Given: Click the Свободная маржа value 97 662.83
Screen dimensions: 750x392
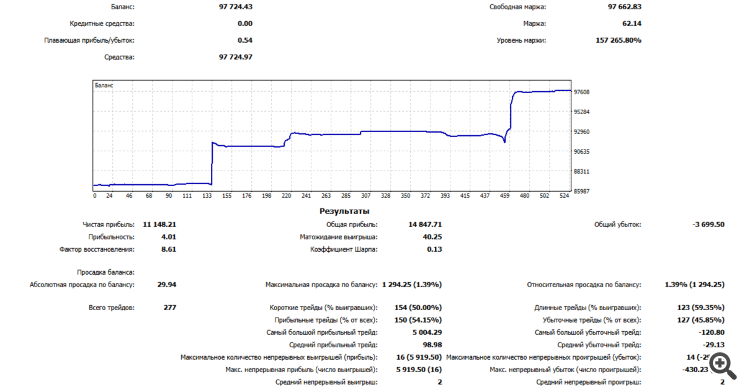Looking at the screenshot, I should point(624,7).
